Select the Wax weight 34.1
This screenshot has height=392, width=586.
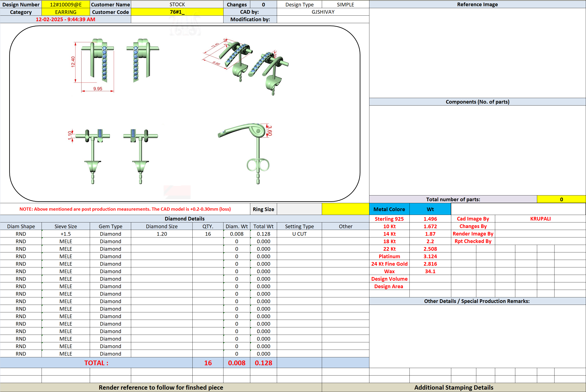click(x=430, y=271)
